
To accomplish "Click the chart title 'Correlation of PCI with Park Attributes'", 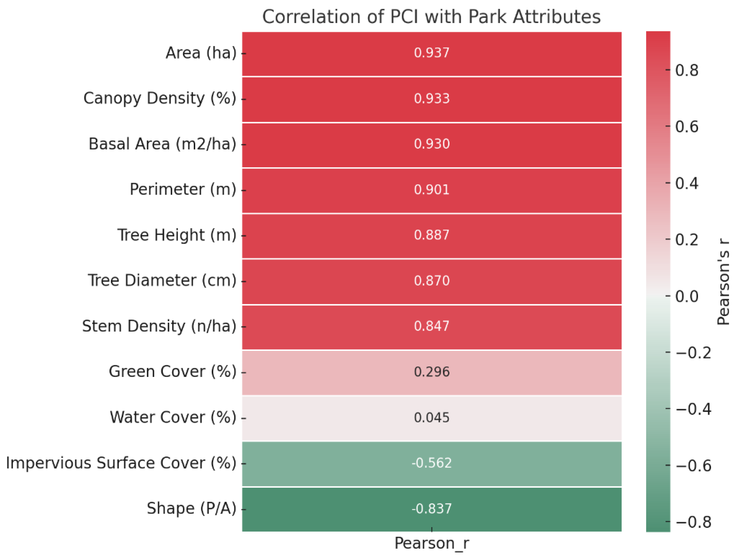I will [x=431, y=17].
